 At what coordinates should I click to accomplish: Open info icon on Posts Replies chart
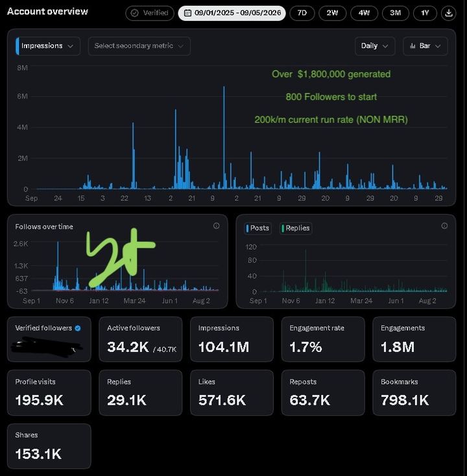(444, 226)
